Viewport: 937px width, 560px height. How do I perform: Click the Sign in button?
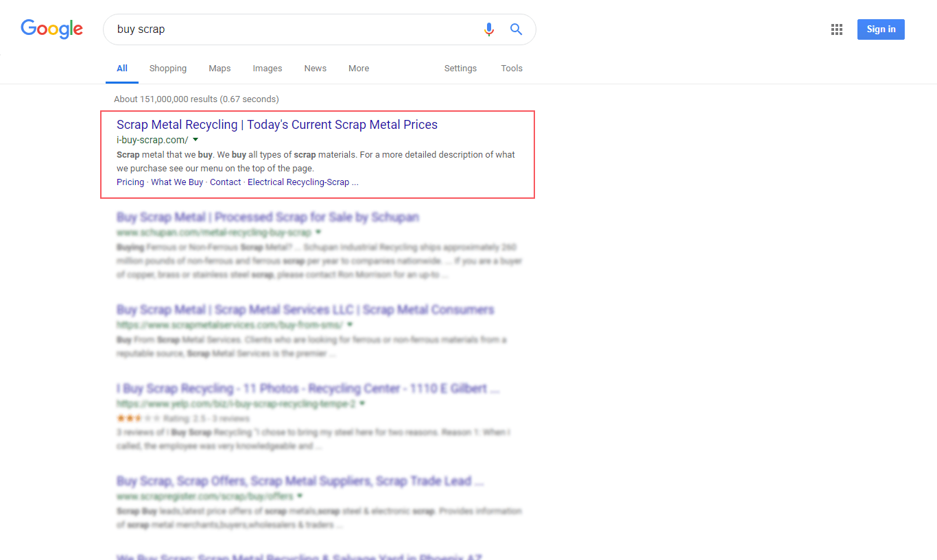[881, 29]
